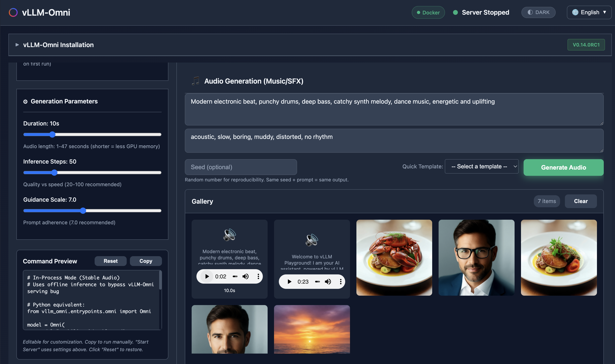Image resolution: width=615 pixels, height=364 pixels.
Task: Click the Server Stopped status indicator
Action: click(481, 12)
